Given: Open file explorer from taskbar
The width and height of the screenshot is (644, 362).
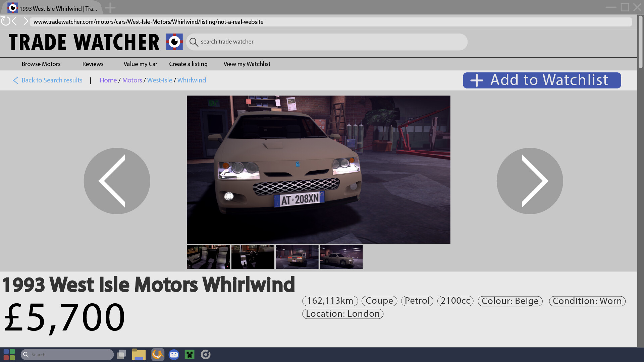Looking at the screenshot, I should tap(139, 354).
